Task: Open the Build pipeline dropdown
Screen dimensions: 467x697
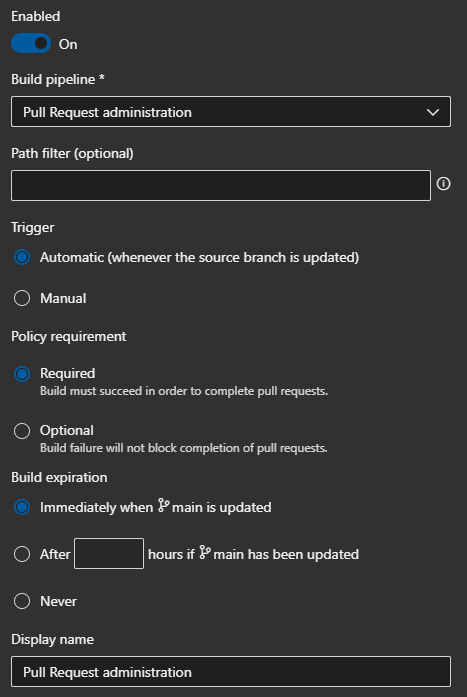Action: (231, 112)
